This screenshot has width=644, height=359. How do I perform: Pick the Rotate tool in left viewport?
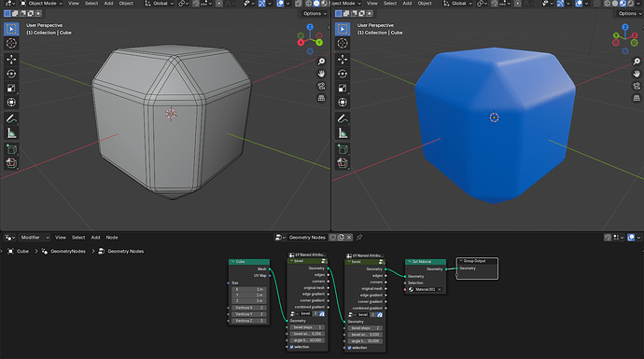pos(11,74)
